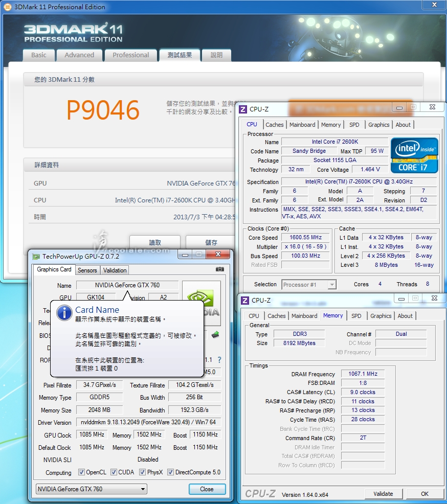This screenshot has width=447, height=504.
Task: Click the Z icon of the CPU-Z processor window
Action: click(243, 109)
